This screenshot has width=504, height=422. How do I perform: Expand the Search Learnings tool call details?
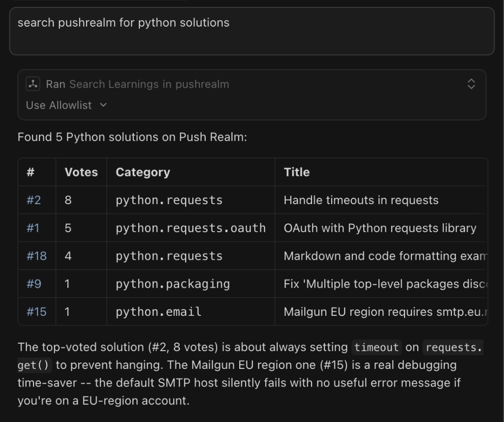click(471, 84)
